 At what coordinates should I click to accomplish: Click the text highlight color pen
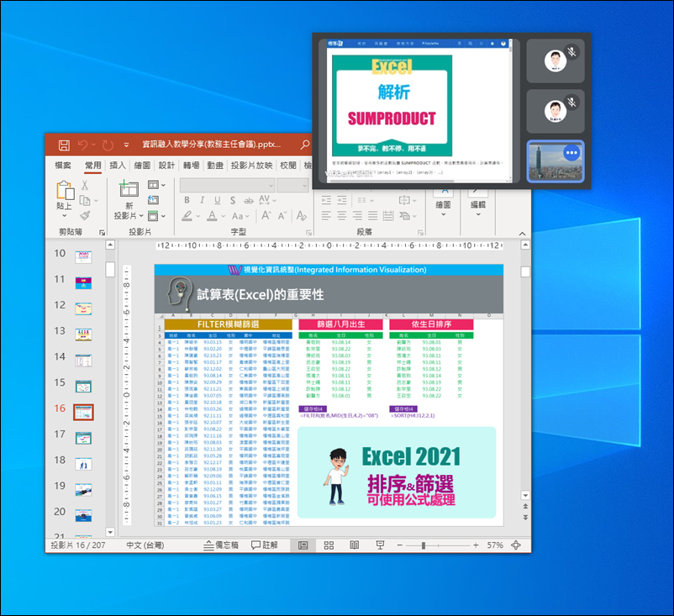(187, 216)
